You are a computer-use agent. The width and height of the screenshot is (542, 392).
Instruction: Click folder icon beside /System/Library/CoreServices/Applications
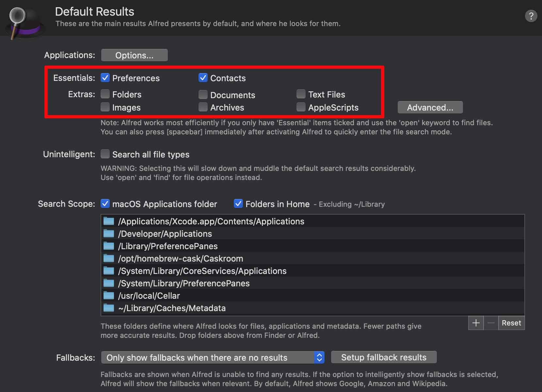(109, 271)
